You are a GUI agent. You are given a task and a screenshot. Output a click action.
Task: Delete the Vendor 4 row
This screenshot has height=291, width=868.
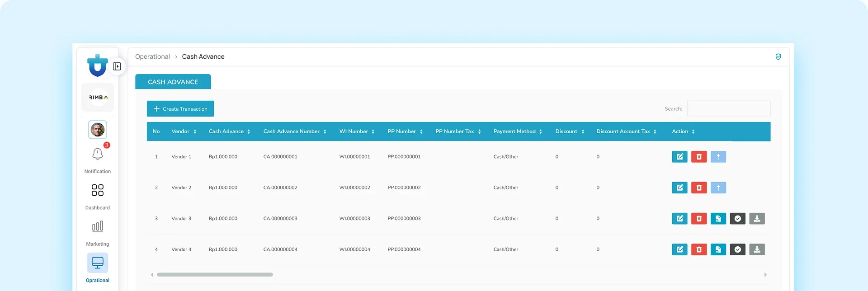699,249
